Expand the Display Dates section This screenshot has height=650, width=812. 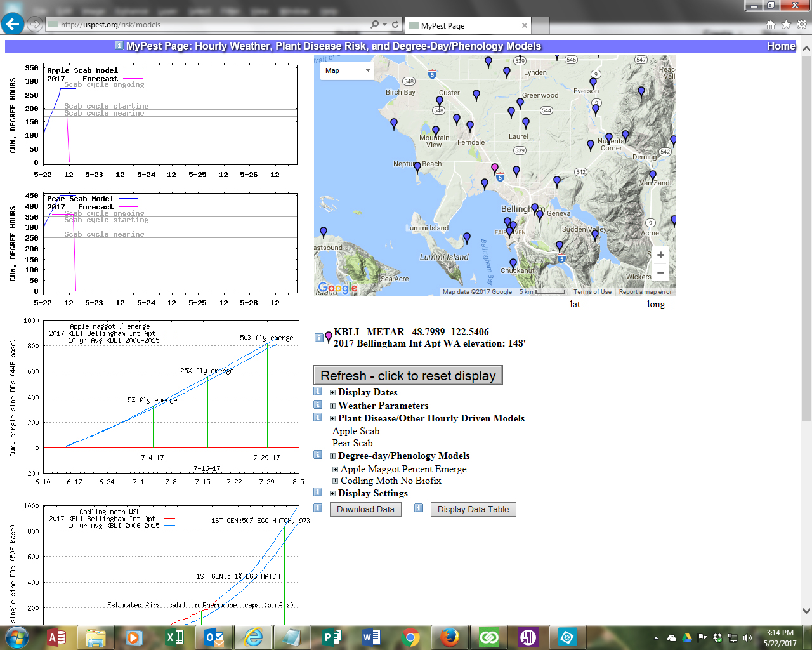tap(332, 392)
